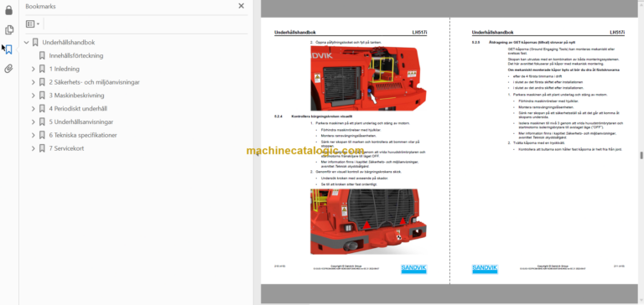
Task: Click the bookmark icon beside 7 Servicekort
Action: click(42, 148)
